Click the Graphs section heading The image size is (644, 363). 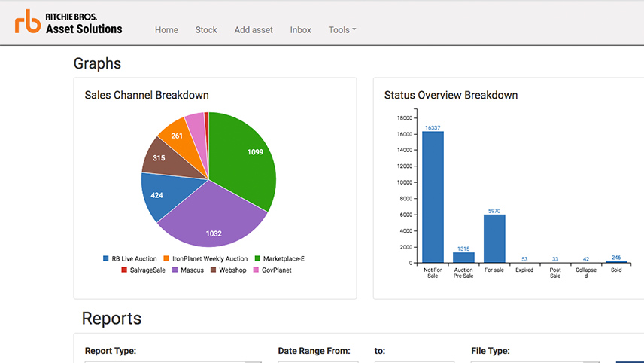coord(97,63)
